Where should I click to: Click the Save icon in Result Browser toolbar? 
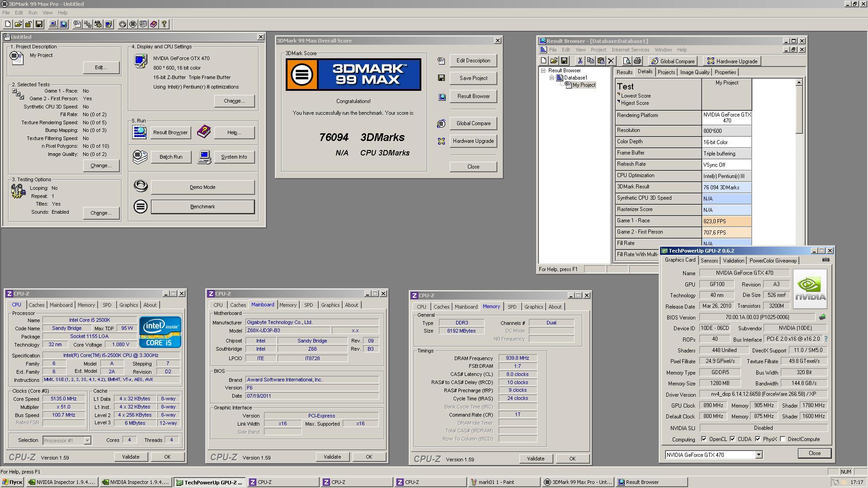564,61
